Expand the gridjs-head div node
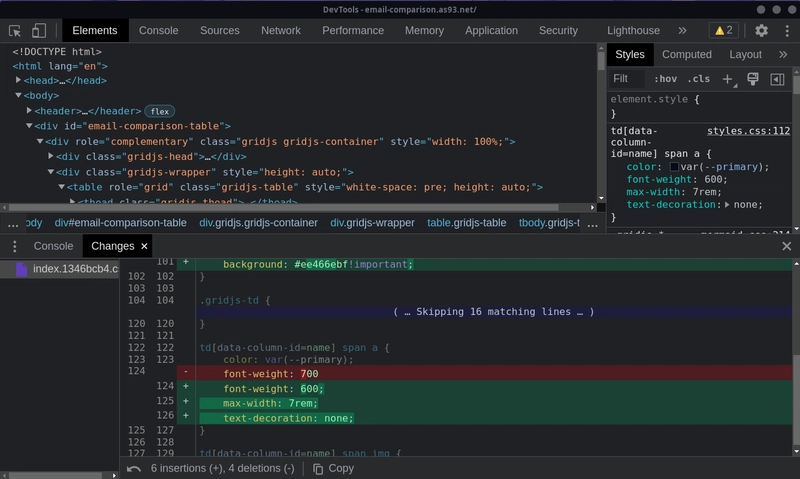The image size is (800, 479). (51, 156)
